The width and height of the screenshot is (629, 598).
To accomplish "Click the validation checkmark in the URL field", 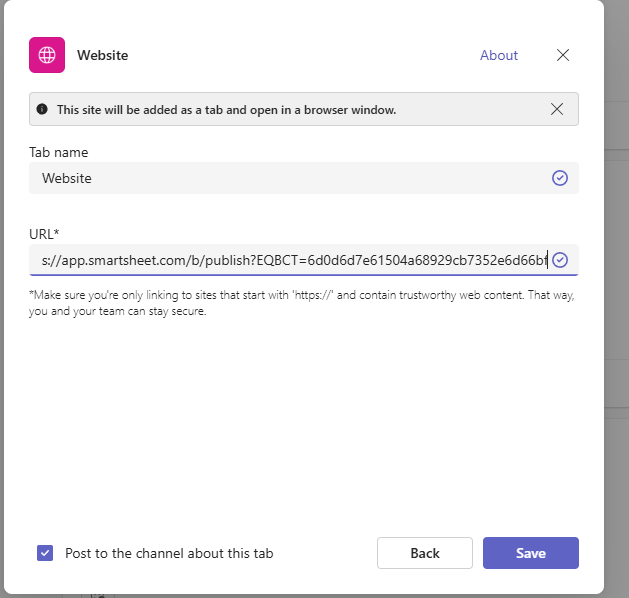I will click(560, 260).
